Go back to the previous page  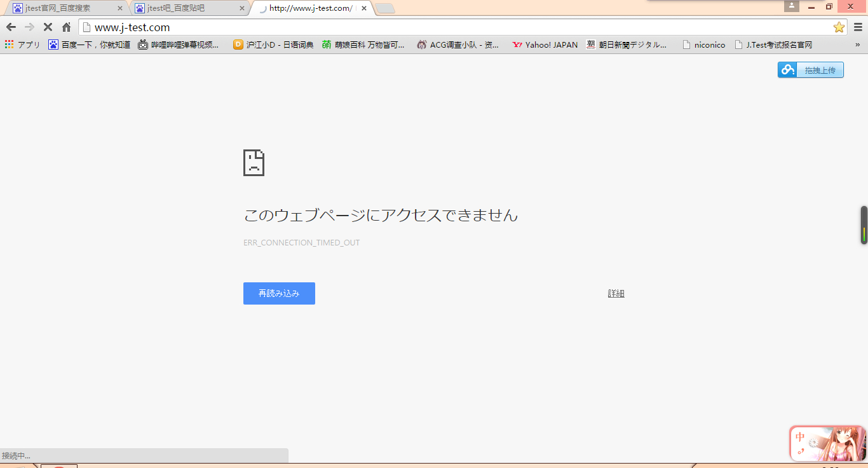11,27
